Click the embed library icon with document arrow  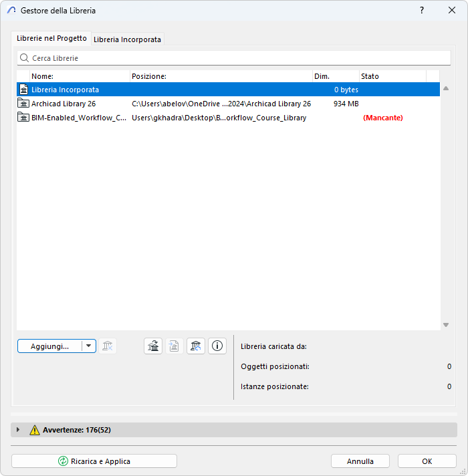pos(174,346)
